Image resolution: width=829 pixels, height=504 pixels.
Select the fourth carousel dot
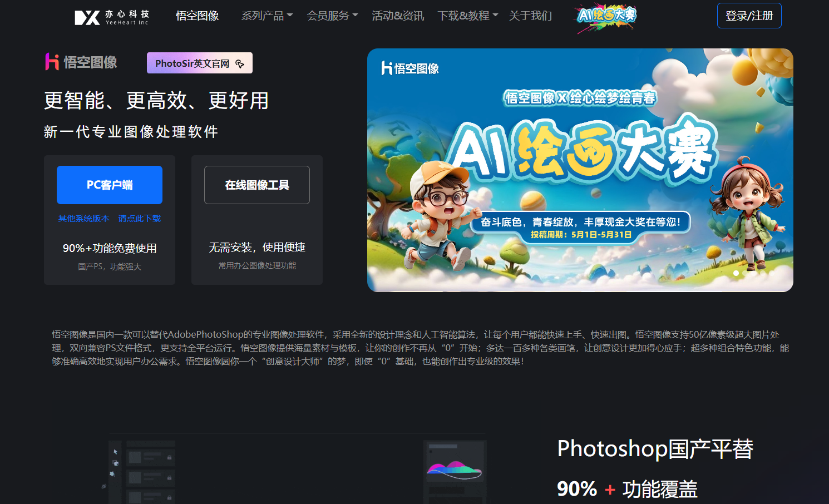point(763,273)
